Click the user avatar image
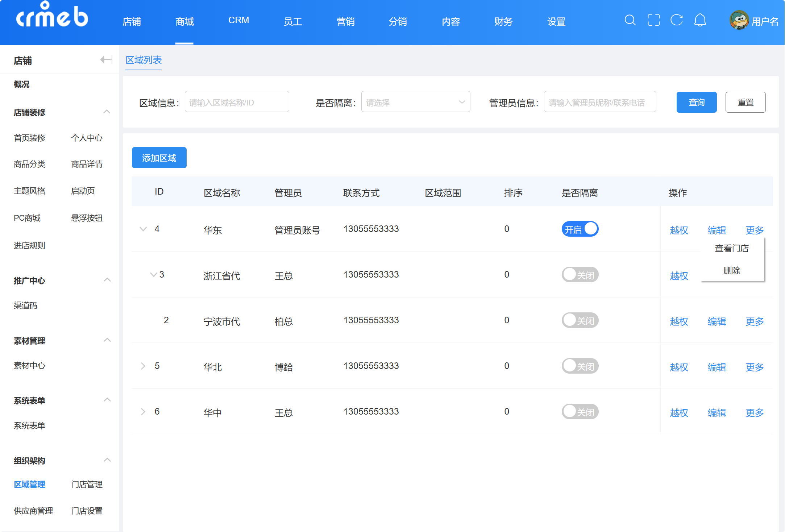This screenshot has width=785, height=532. coord(739,20)
